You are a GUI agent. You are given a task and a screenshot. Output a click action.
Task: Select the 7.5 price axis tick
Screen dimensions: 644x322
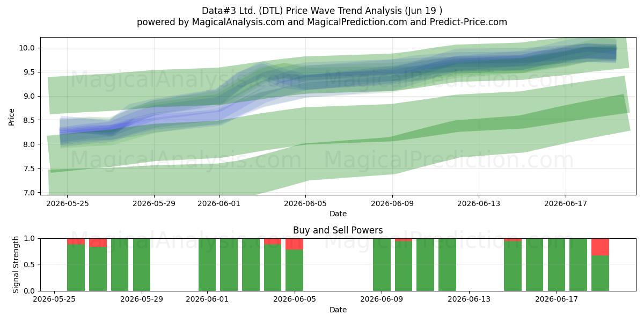click(28, 169)
